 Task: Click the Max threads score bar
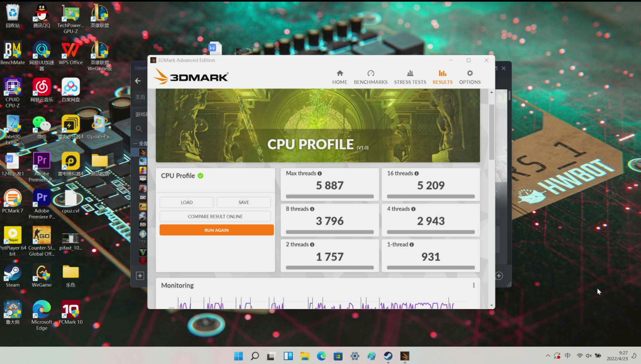point(330,197)
